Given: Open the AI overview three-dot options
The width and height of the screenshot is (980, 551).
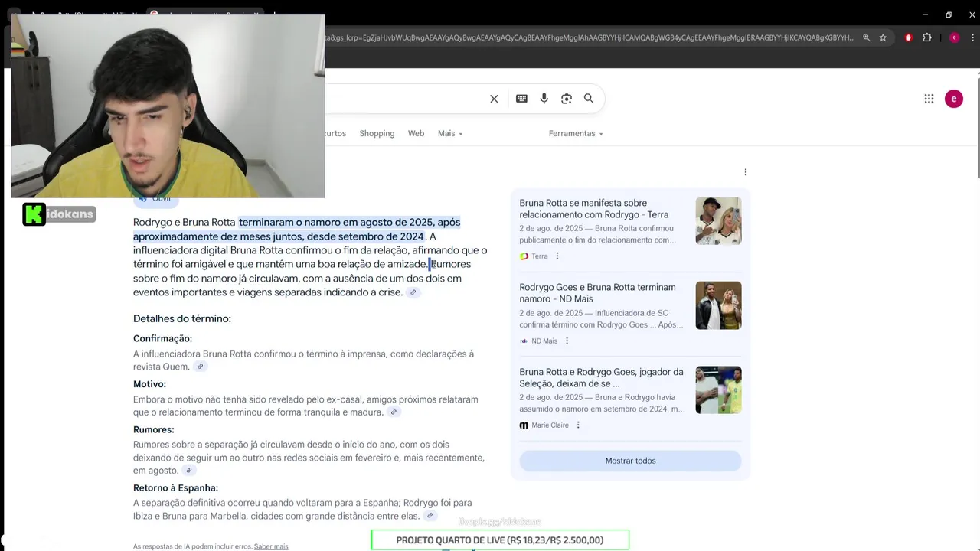Looking at the screenshot, I should coord(745,172).
